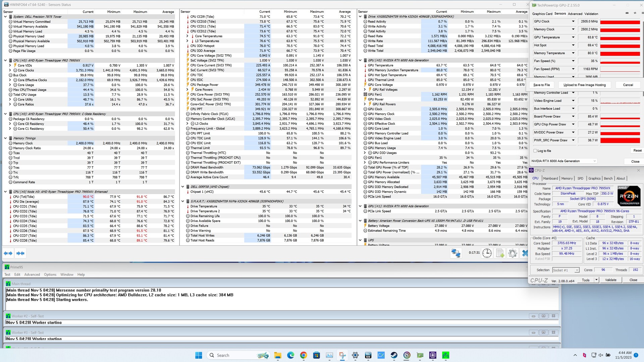Expand the Core VIDs row
This screenshot has height=362, width=644.
click(x=10, y=65)
